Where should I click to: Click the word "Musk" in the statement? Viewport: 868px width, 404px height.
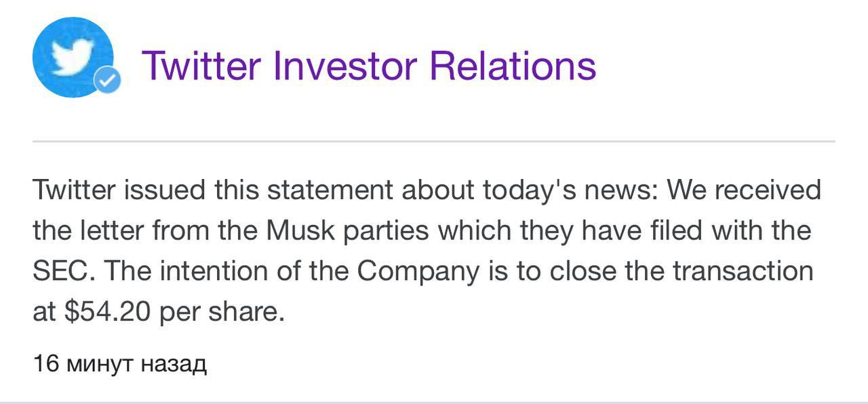click(301, 230)
